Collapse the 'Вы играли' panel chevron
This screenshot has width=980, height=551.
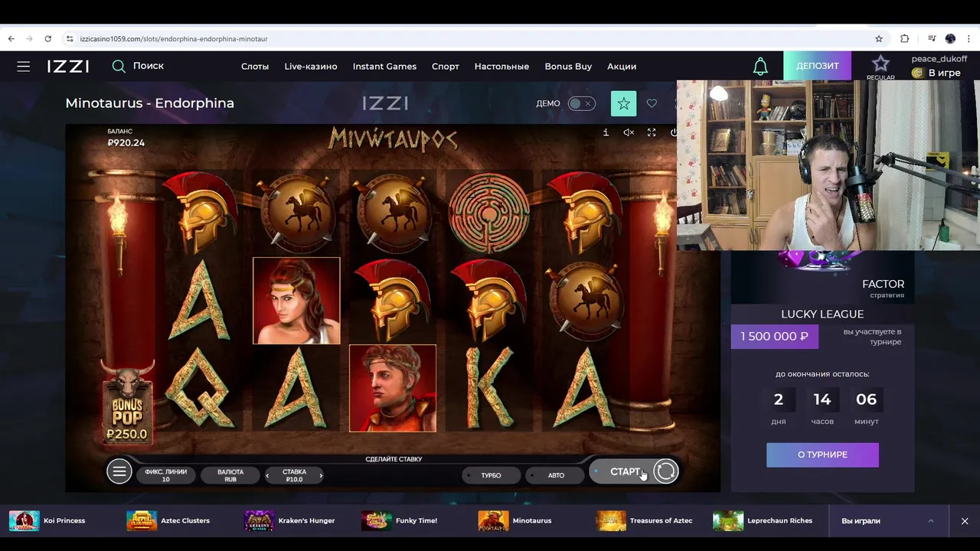(x=931, y=520)
